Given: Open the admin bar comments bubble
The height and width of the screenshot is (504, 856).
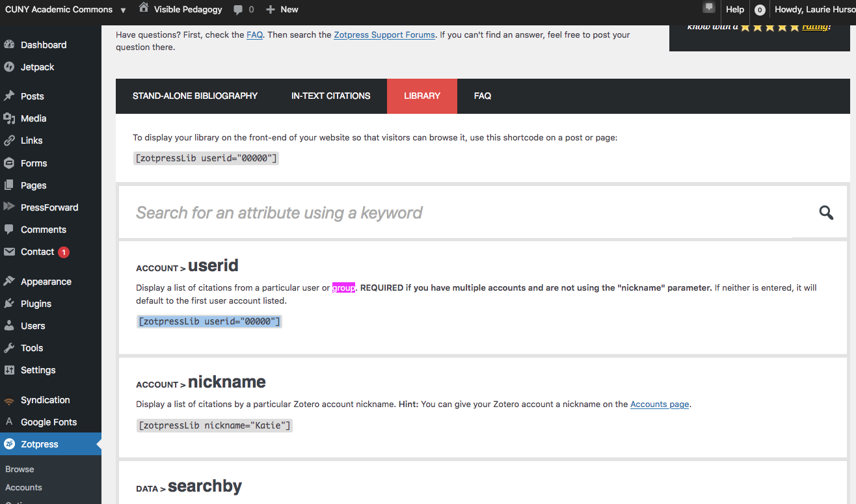Looking at the screenshot, I should click(239, 10).
